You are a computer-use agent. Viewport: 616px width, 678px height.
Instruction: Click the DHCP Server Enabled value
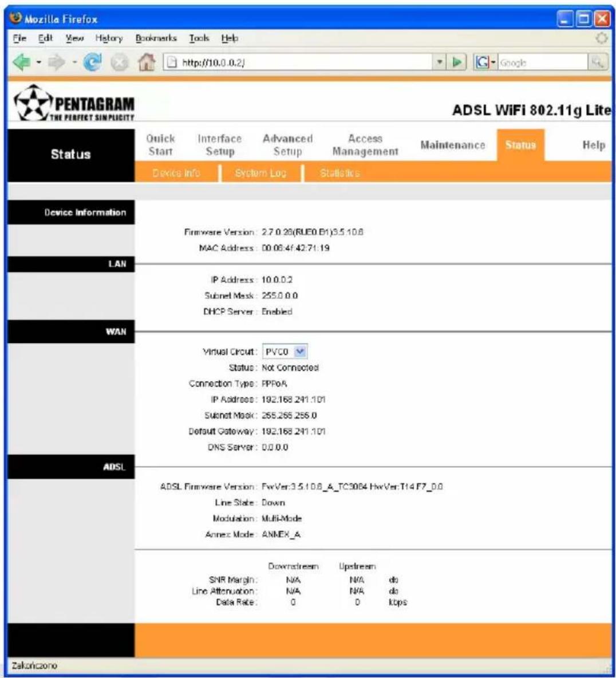pos(277,312)
